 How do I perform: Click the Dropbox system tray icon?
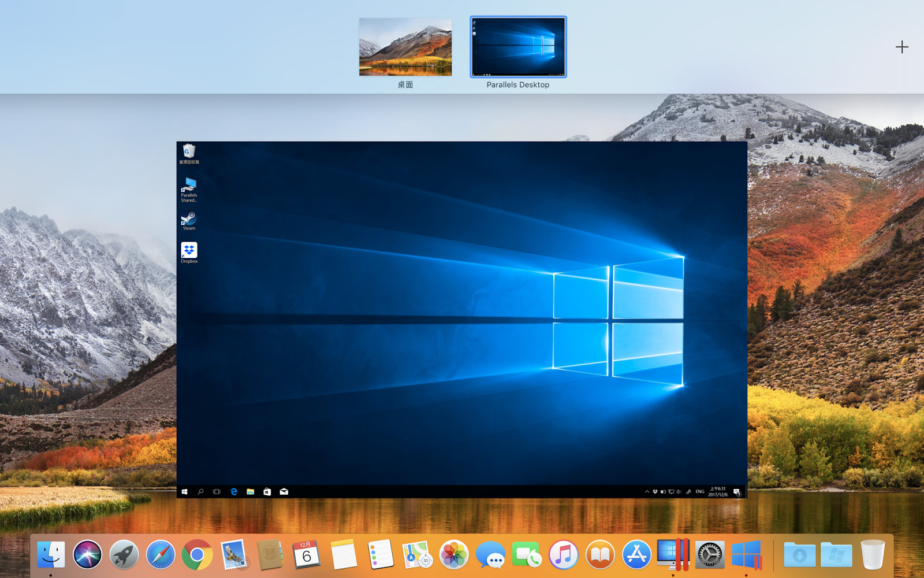pos(655,492)
